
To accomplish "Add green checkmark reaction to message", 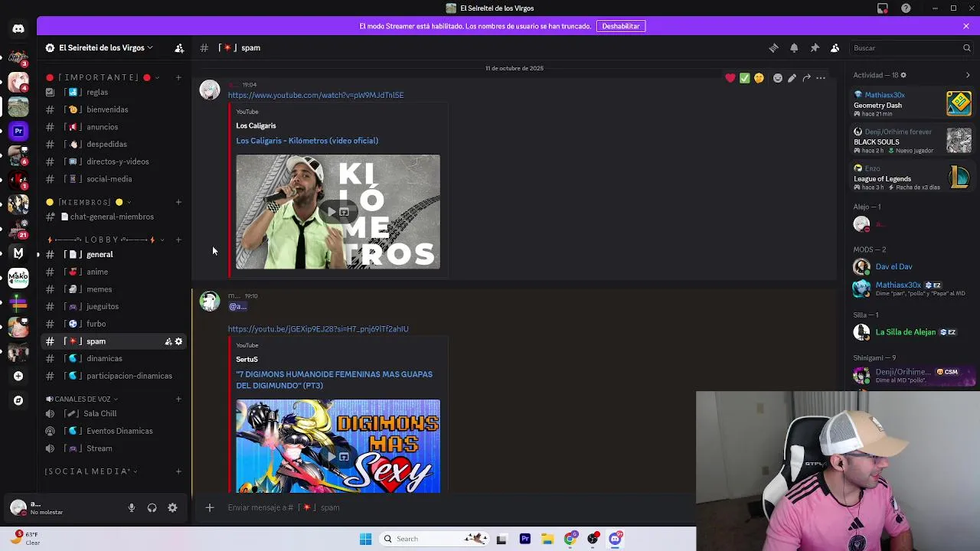I will (x=744, y=78).
